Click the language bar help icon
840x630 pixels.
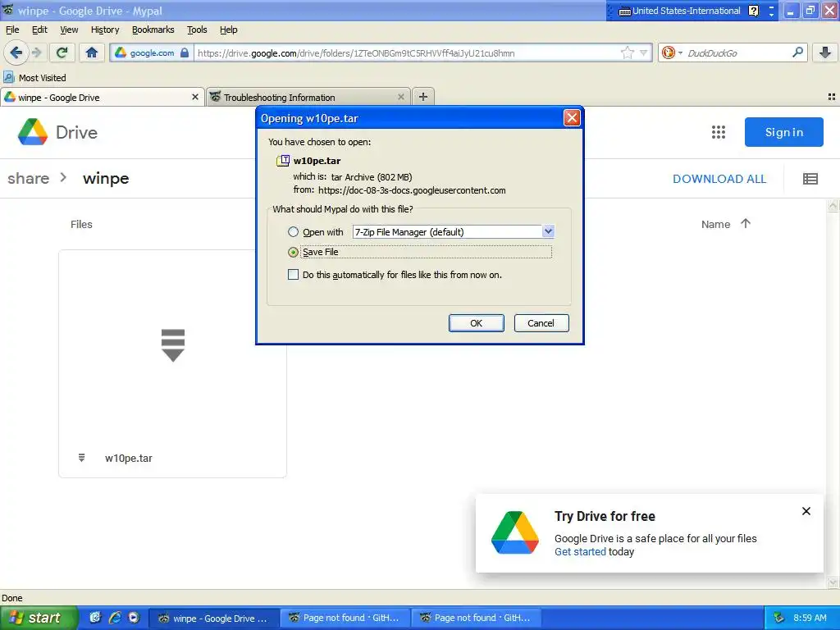[753, 11]
